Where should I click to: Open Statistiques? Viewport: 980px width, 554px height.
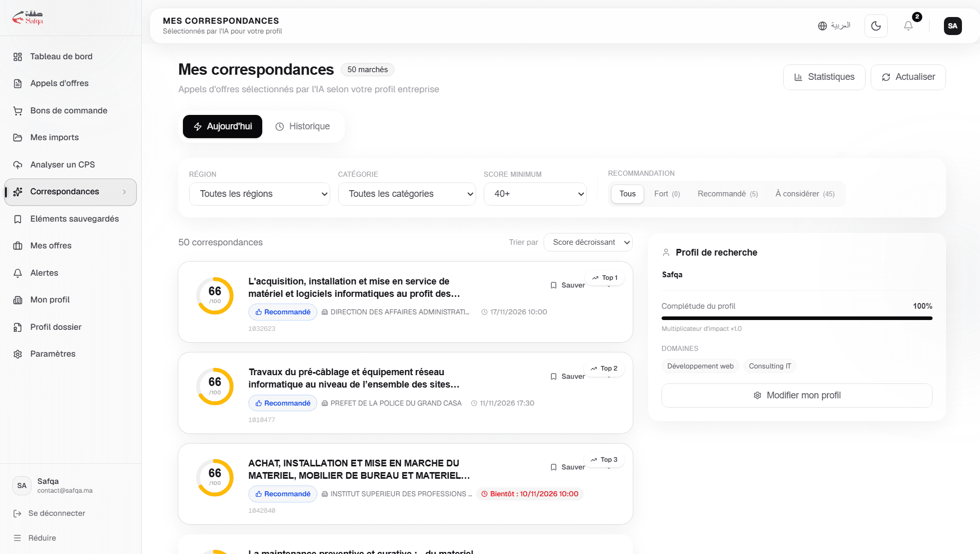coord(824,77)
